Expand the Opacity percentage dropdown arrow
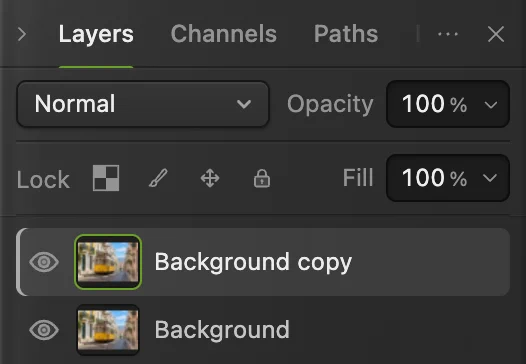The image size is (526, 364). tap(491, 105)
